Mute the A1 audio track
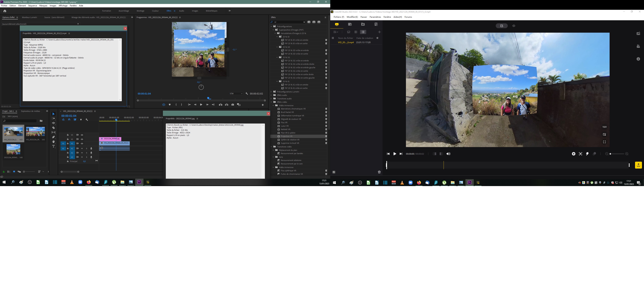The image size is (644, 301). pos(82,148)
